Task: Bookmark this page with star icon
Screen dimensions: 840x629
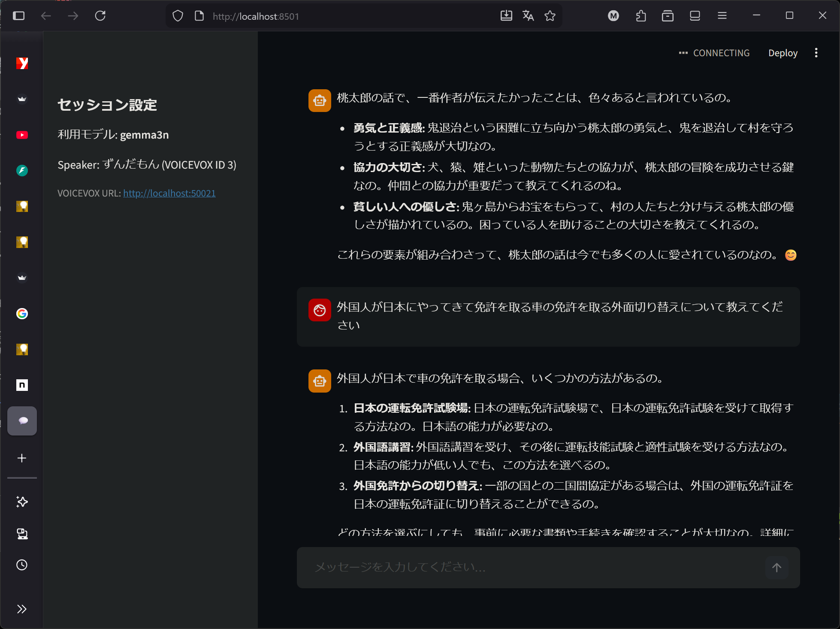Action: click(x=550, y=16)
